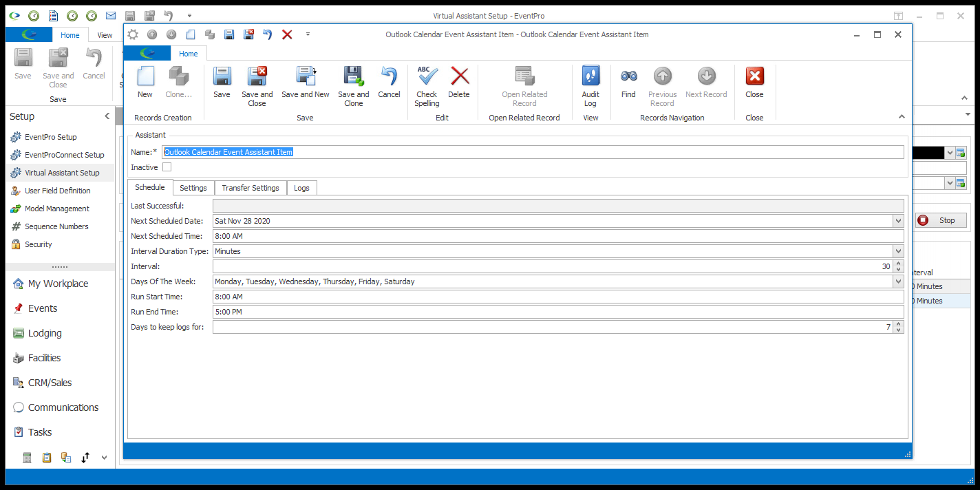Image resolution: width=980 pixels, height=490 pixels.
Task: Collapse the dialog ribbon with the chevron
Action: click(x=902, y=117)
